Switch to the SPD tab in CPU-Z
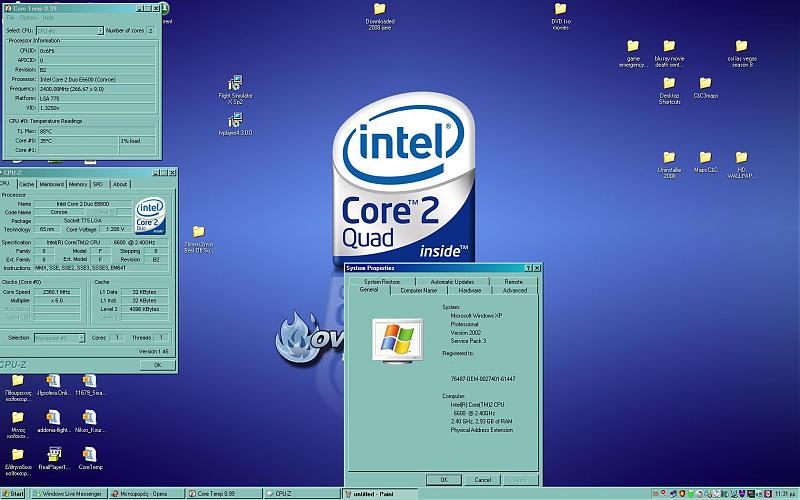Screen dimensions: 800x500 point(98,184)
